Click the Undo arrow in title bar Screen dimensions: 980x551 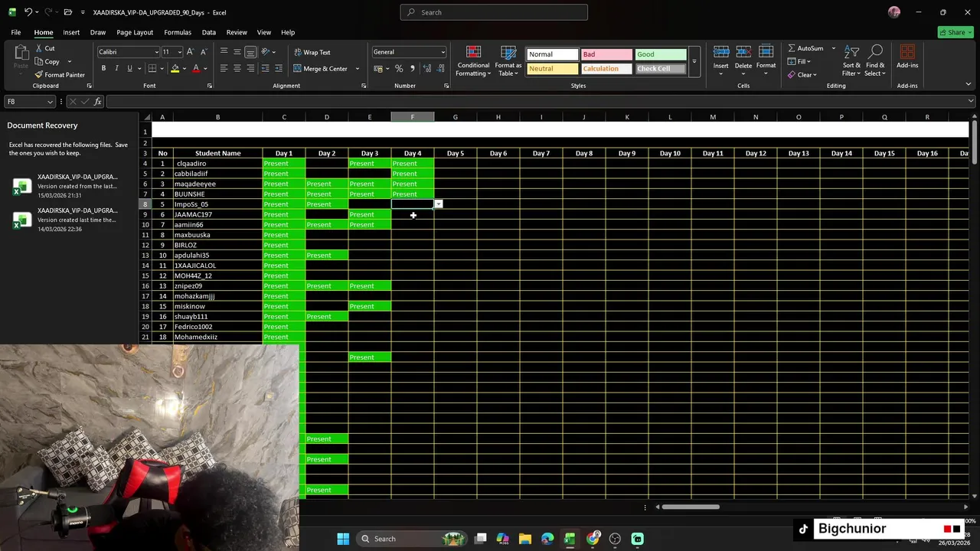coord(28,12)
